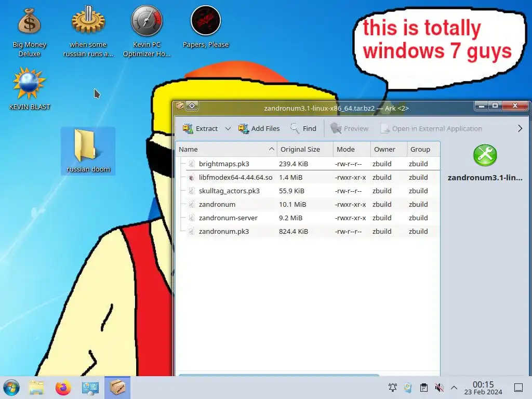Select zandronum-server file row
Viewport: 532px width, 399px height.
pyautogui.click(x=308, y=218)
